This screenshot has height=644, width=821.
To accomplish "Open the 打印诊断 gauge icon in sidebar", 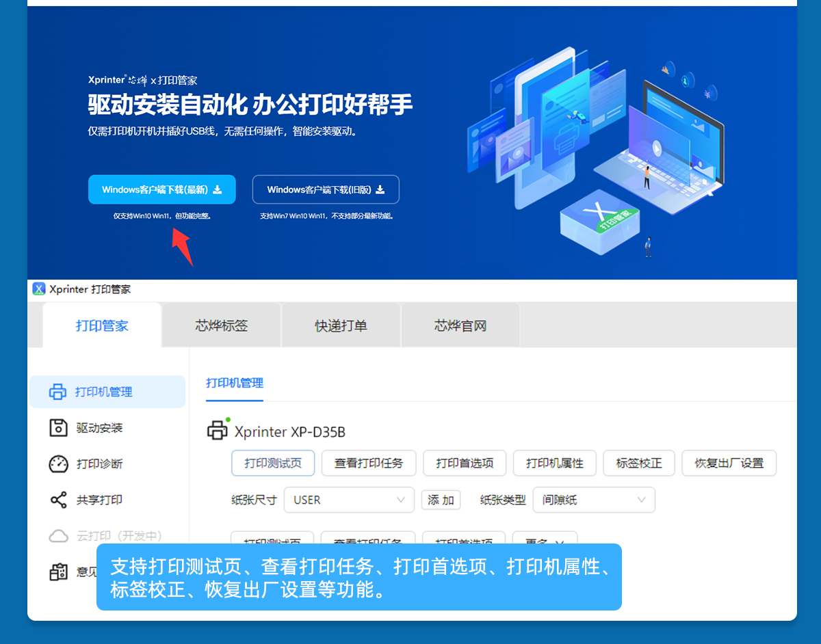I will click(x=58, y=464).
